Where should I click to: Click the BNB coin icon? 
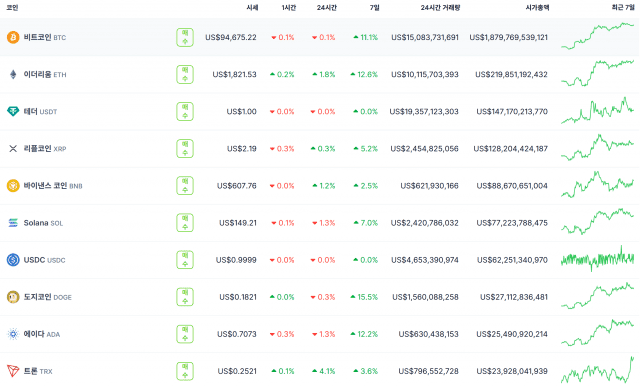(13, 186)
